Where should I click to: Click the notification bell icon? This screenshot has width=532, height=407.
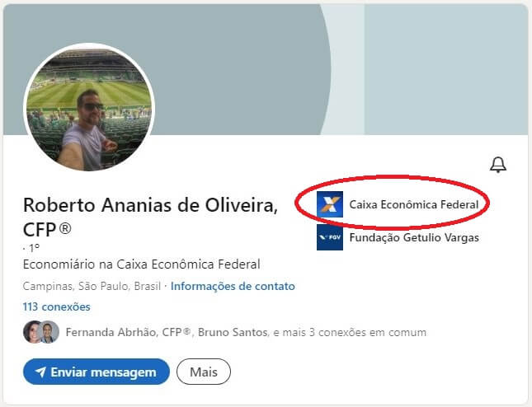coord(497,165)
